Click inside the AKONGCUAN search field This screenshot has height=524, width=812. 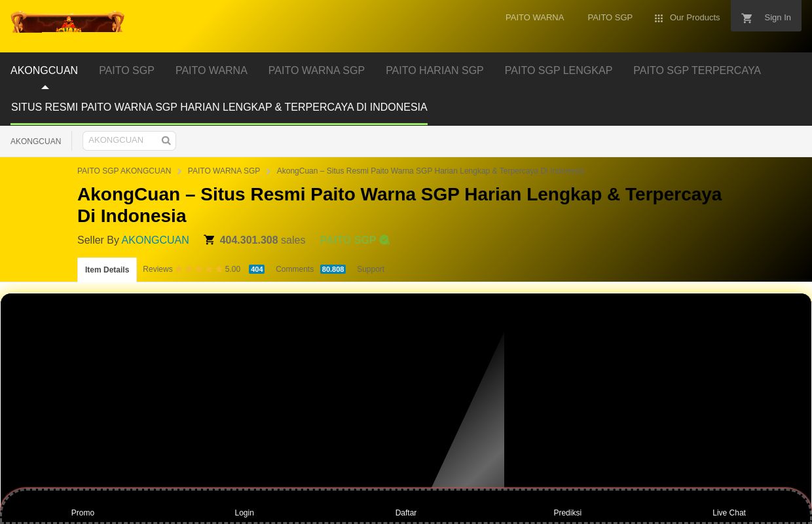click(121, 140)
